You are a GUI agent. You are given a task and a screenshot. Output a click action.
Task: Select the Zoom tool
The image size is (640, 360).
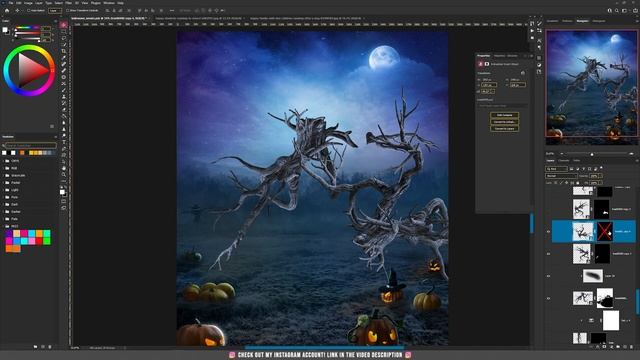64,174
